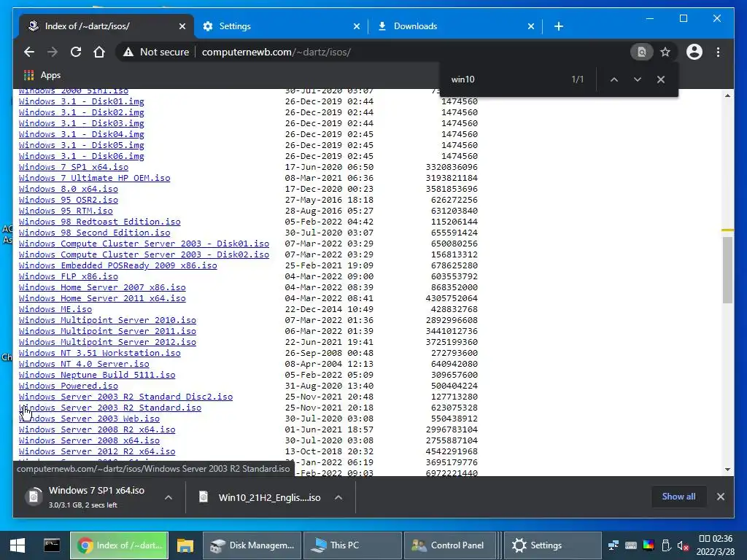Screen dimensions: 747x560
Task: Show all downloads
Action: pyautogui.click(x=678, y=497)
